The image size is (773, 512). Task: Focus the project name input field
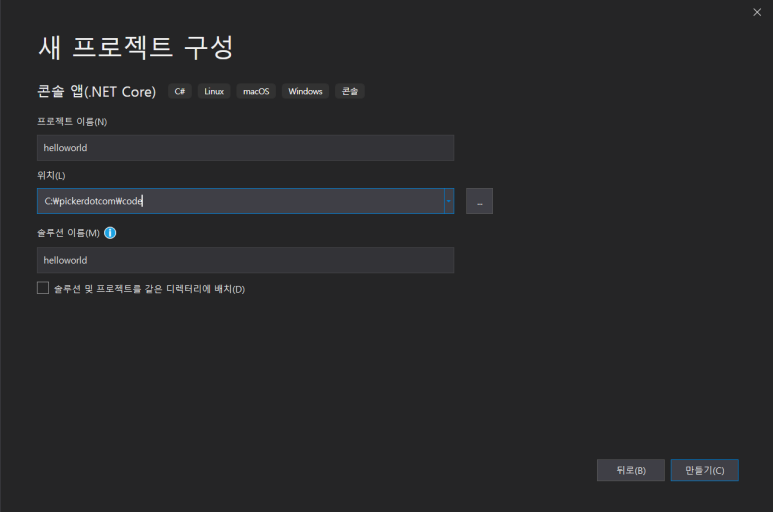[246, 148]
